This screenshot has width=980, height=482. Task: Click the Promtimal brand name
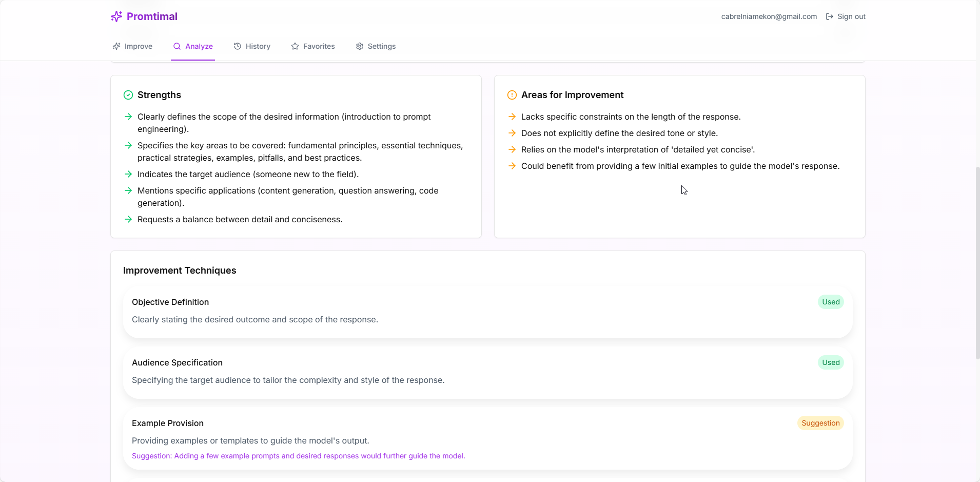pyautogui.click(x=152, y=16)
